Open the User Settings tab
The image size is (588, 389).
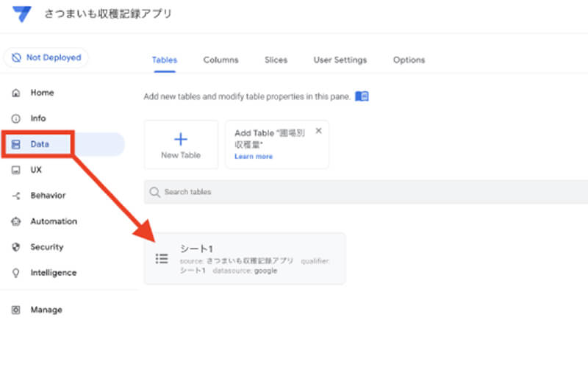pyautogui.click(x=340, y=60)
